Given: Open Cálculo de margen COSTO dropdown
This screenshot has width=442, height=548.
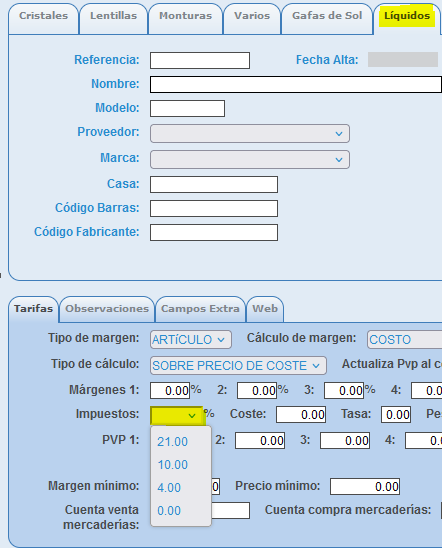Looking at the screenshot, I should pos(404,340).
